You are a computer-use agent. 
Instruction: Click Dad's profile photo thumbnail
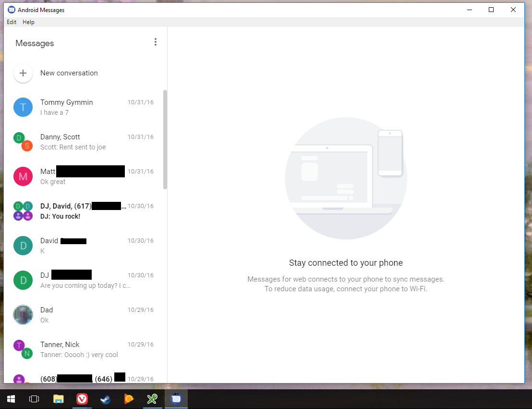[x=23, y=315]
